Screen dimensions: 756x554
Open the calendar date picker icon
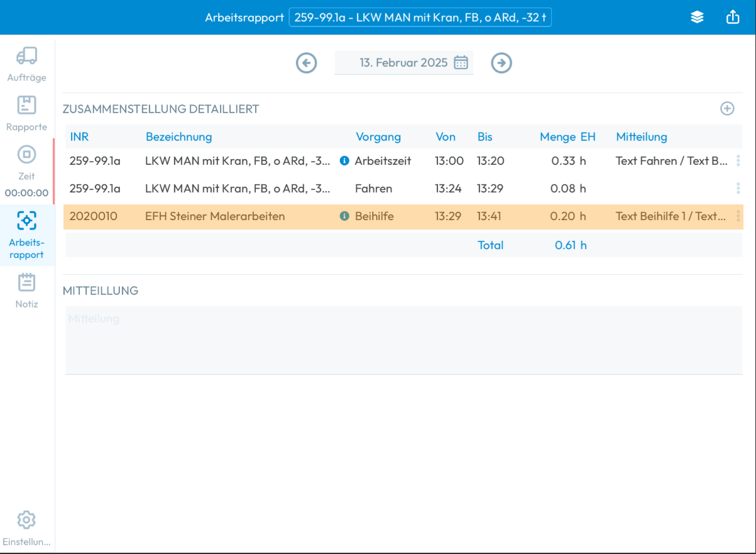461,63
